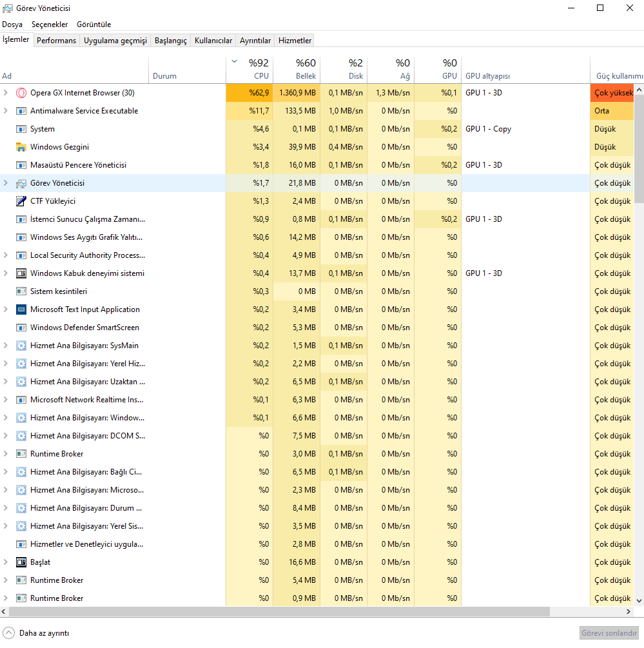Click the Windows Ses Aygıtı Grafik icon
This screenshot has height=648, width=644.
click(x=21, y=237)
